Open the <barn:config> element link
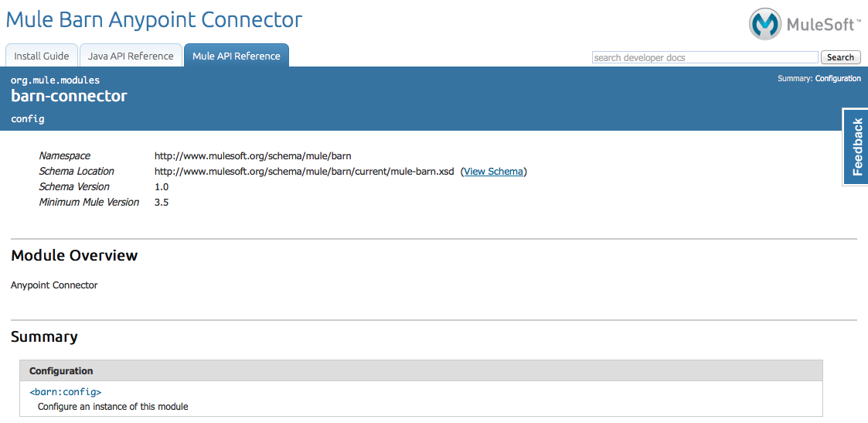The width and height of the screenshot is (868, 423). pos(66,392)
